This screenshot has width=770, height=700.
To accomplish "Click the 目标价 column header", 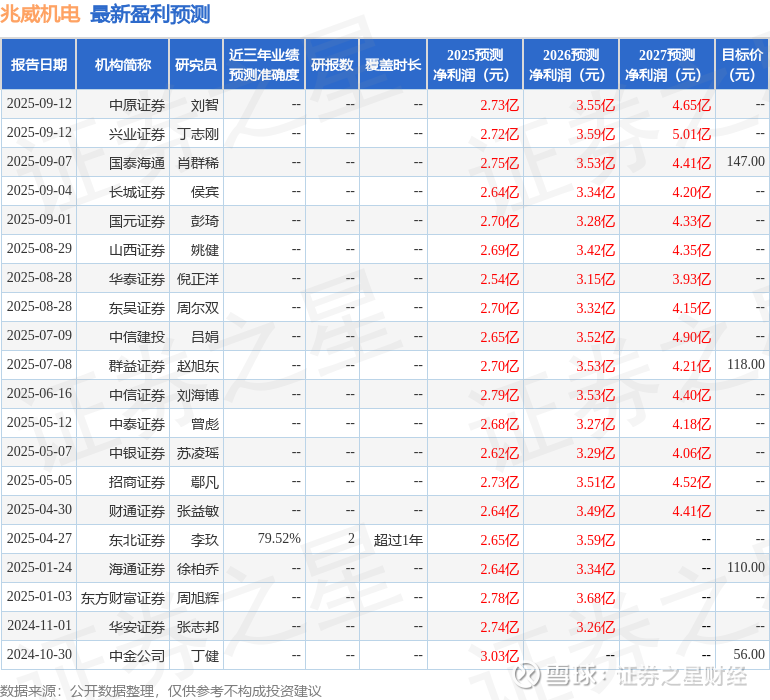I will tap(742, 65).
